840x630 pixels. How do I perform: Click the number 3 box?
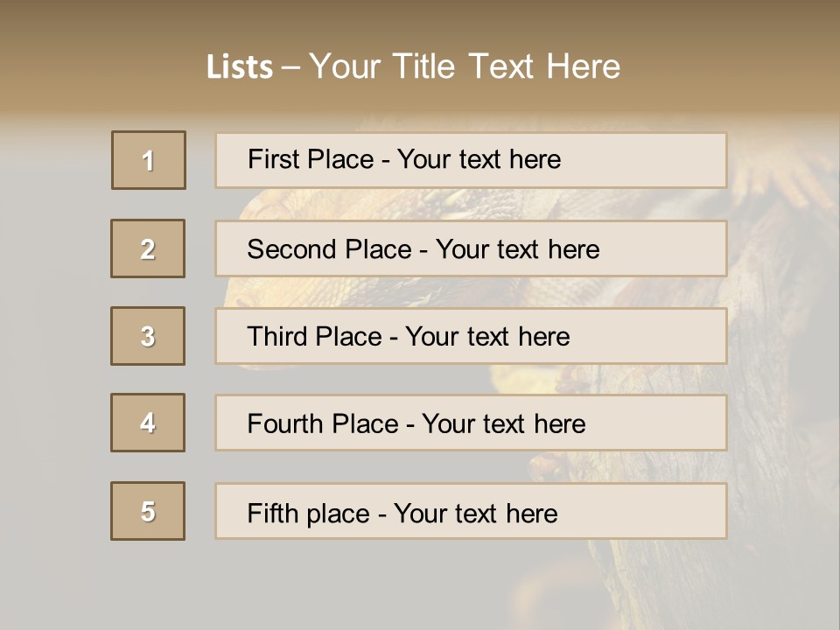click(x=148, y=336)
